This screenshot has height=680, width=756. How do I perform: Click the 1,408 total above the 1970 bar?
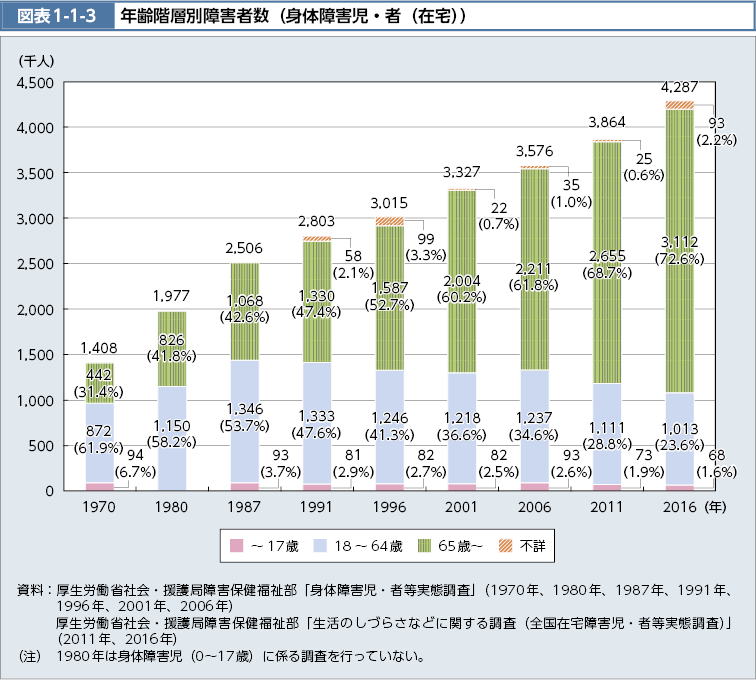click(x=99, y=349)
